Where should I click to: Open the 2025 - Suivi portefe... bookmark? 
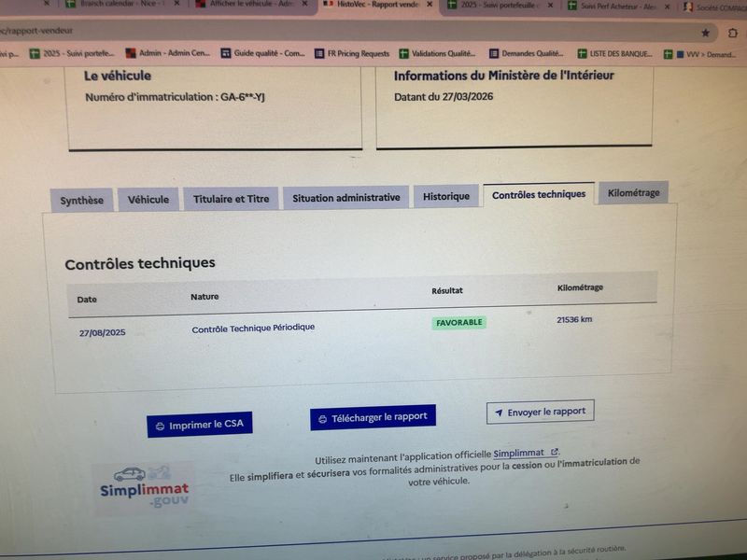click(73, 53)
